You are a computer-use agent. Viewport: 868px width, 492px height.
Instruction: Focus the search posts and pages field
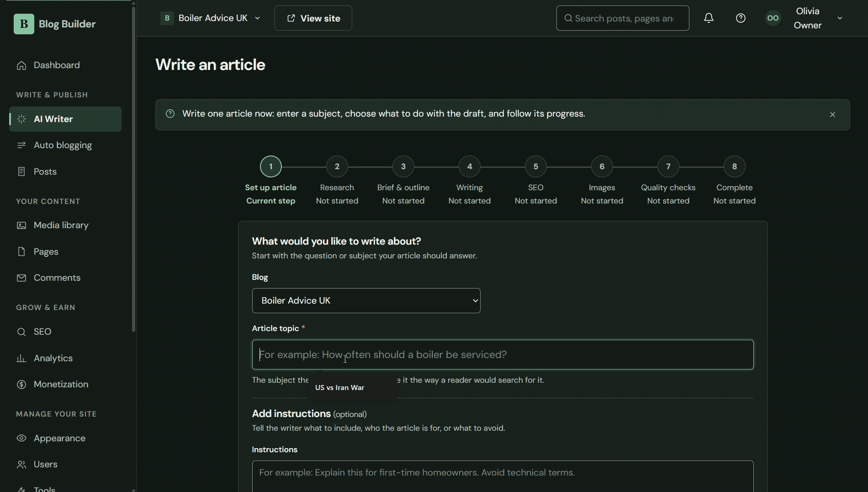[x=623, y=18]
